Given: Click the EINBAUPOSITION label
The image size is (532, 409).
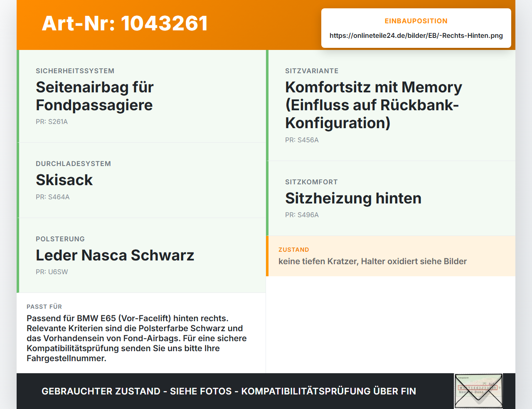Looking at the screenshot, I should point(416,21).
